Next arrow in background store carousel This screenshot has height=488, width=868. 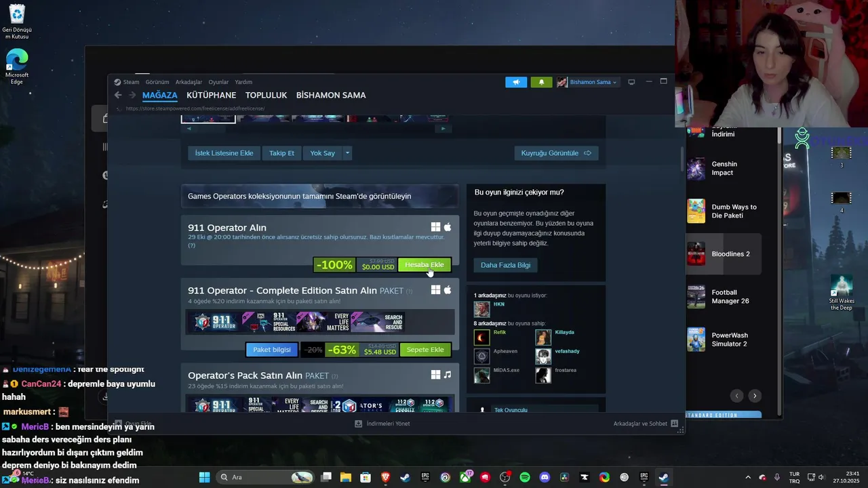[x=755, y=396]
